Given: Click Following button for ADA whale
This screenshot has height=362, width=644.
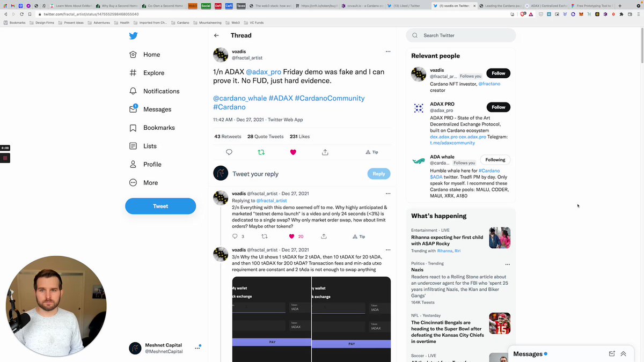Looking at the screenshot, I should (495, 160).
